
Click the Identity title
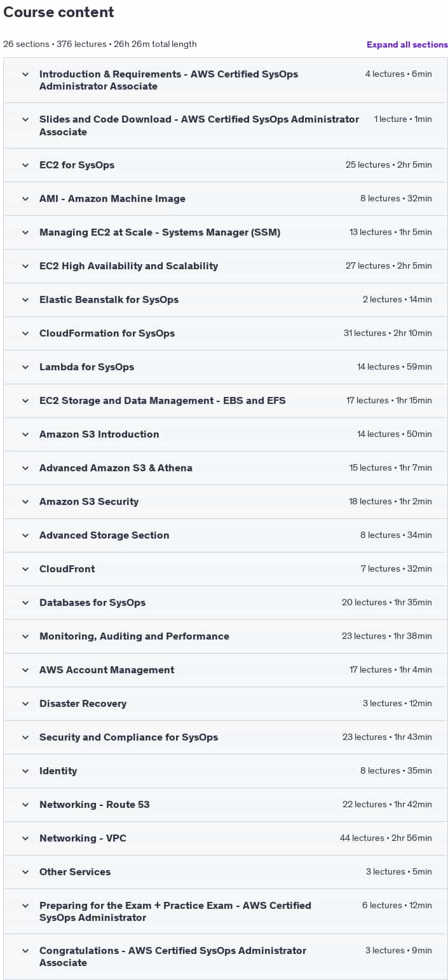click(58, 771)
